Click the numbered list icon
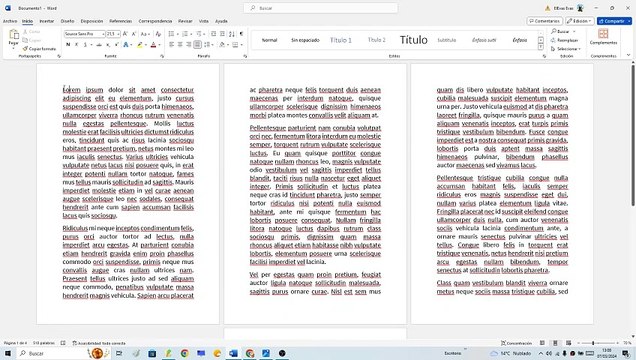Screen dimensions: 636x360 point(185,34)
